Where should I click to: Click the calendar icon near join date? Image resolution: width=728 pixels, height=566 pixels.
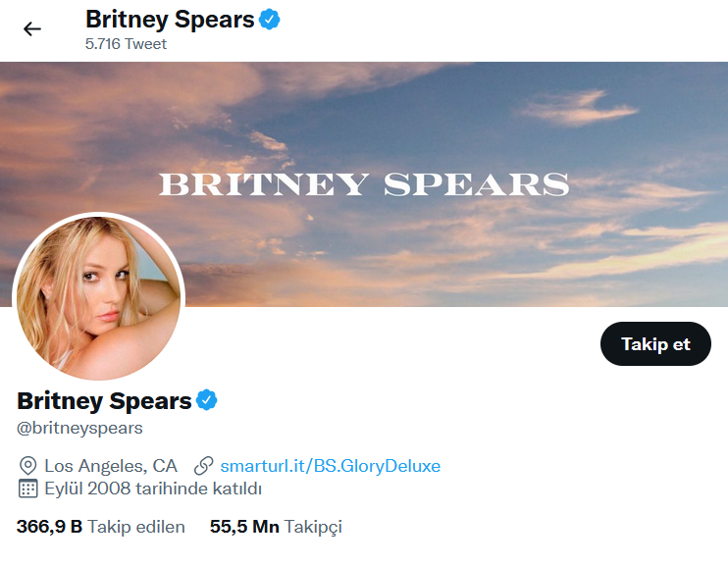click(27, 489)
